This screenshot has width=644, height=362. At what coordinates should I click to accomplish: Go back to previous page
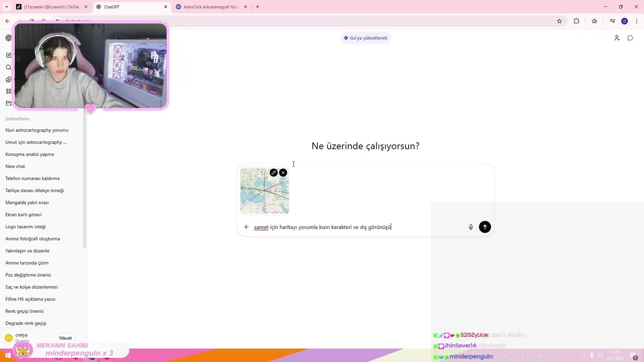(7, 21)
